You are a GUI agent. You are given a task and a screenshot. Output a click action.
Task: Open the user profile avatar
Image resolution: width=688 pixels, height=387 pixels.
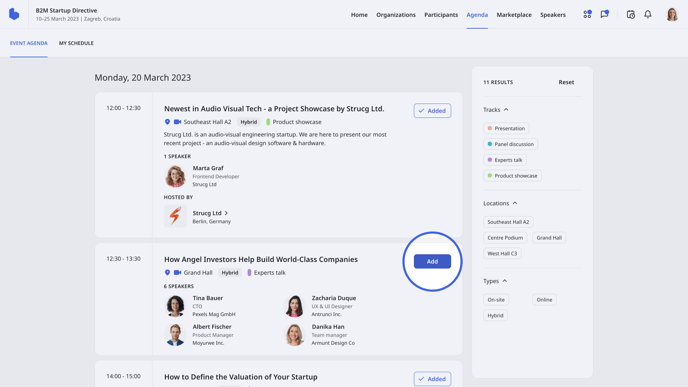(672, 14)
